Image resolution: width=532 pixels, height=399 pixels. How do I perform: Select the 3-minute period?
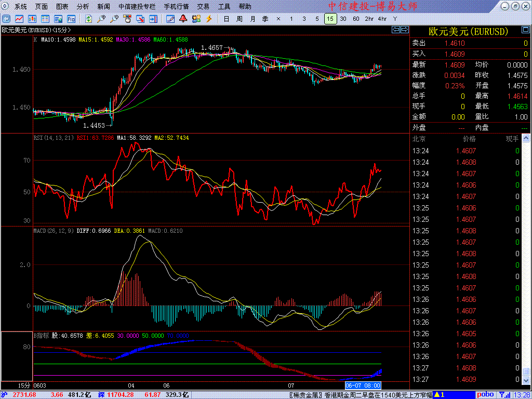click(304, 19)
